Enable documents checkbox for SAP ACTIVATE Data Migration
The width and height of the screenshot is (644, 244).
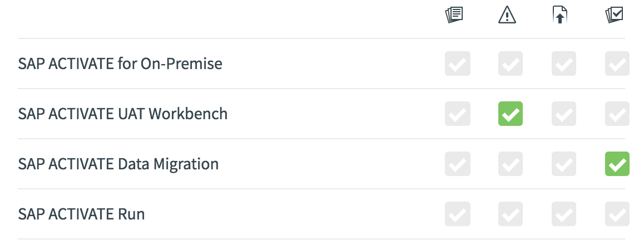click(458, 164)
